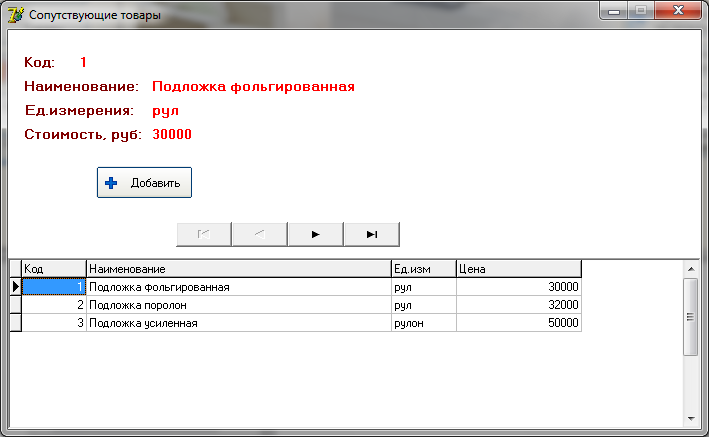Click the Ед.измерения: label

[x=79, y=110]
